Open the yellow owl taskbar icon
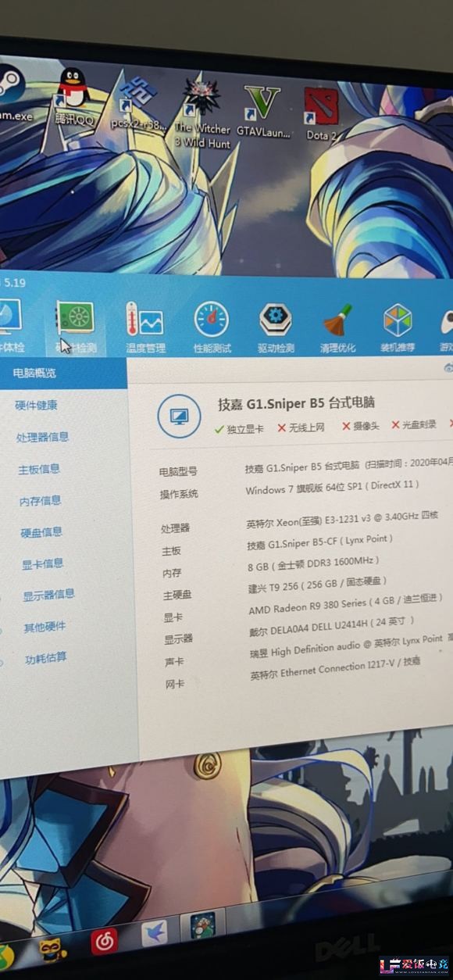 [x=53, y=950]
